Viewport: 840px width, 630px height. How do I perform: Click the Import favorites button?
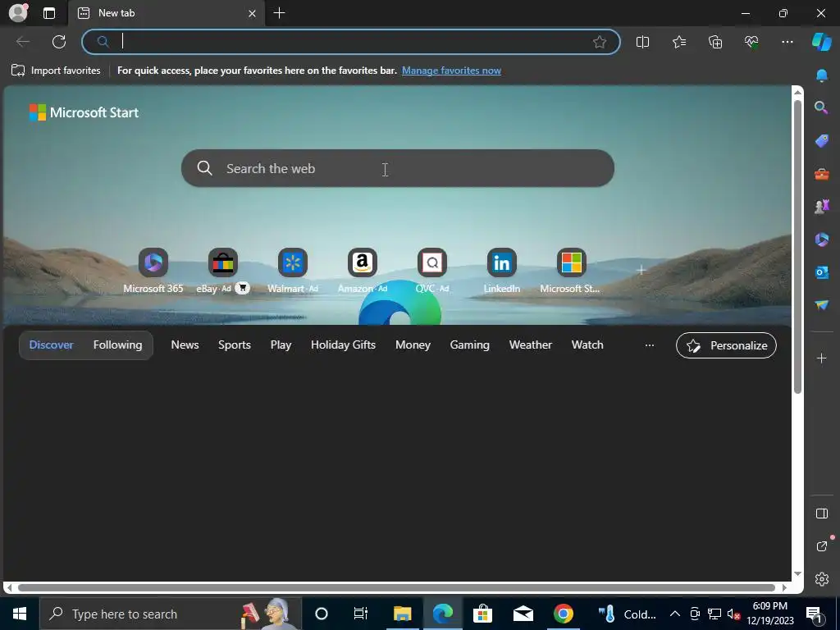coord(56,71)
